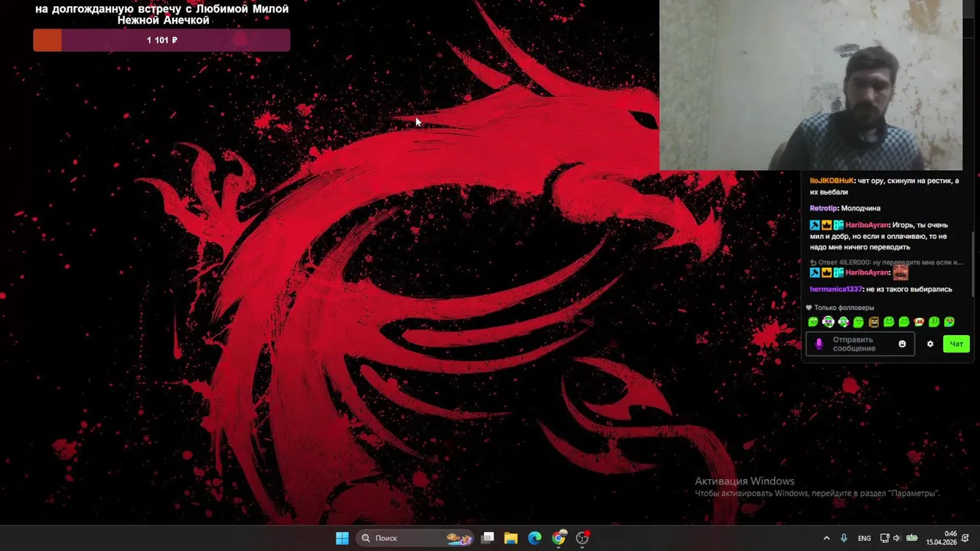Click the message text Молодчина

pyautogui.click(x=861, y=208)
